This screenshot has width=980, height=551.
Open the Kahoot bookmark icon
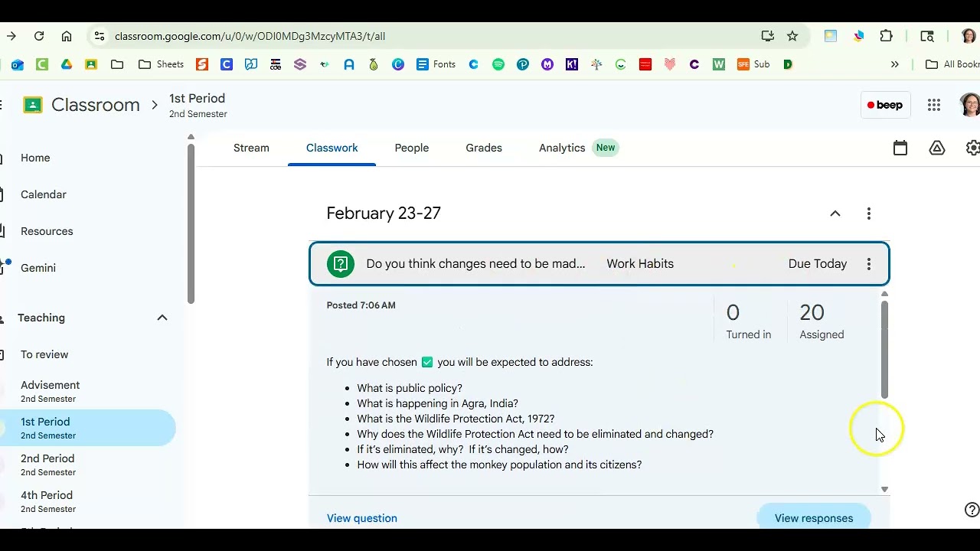coord(572,64)
